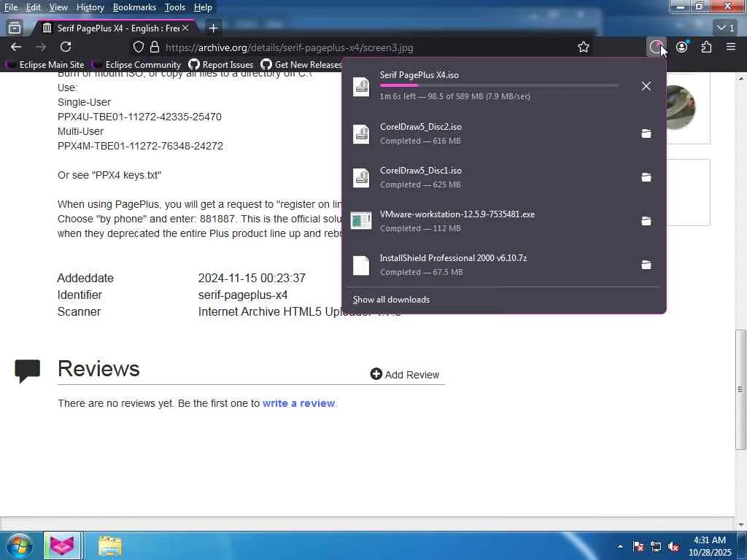Select the PPX4M-TBE01 multi-user key text
This screenshot has height=560, width=747.
pos(140,146)
